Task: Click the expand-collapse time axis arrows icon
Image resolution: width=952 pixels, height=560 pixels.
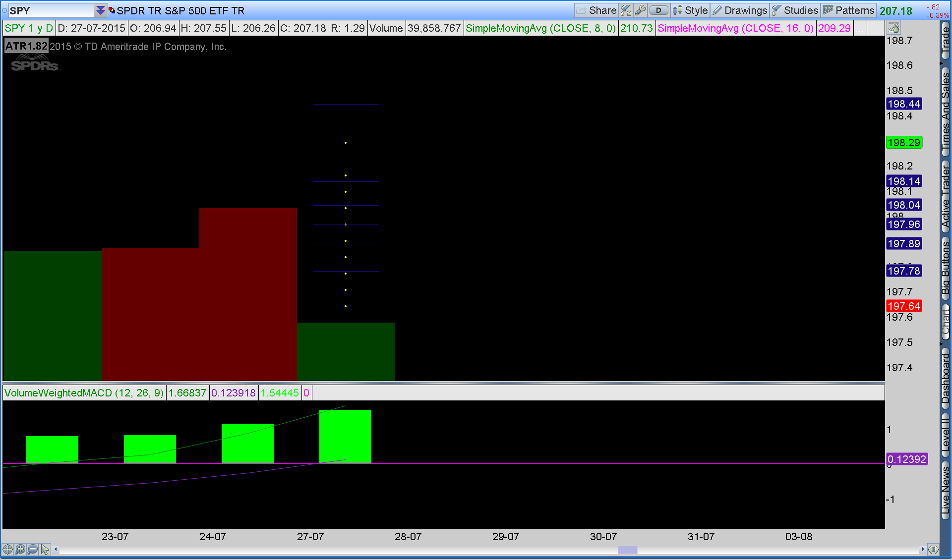Action: tap(933, 549)
